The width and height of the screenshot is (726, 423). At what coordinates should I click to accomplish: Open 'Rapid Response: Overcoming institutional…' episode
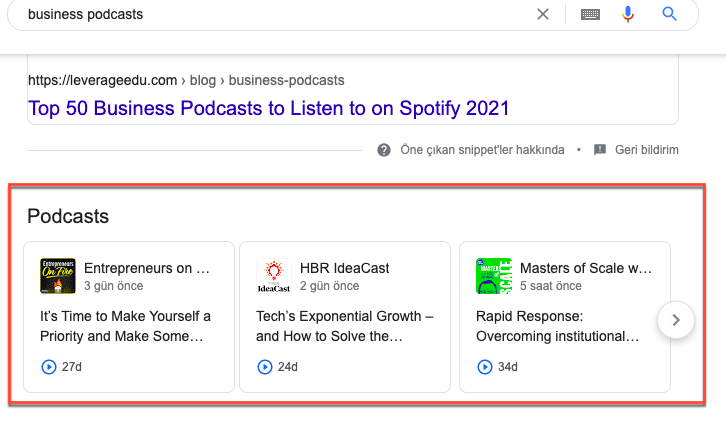557,326
